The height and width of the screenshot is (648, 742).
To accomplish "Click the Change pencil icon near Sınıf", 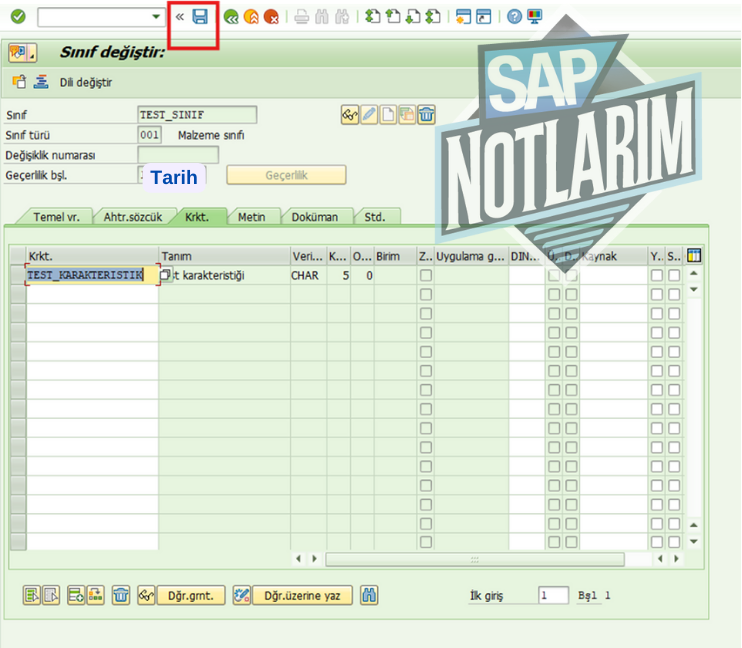I will click(x=369, y=115).
